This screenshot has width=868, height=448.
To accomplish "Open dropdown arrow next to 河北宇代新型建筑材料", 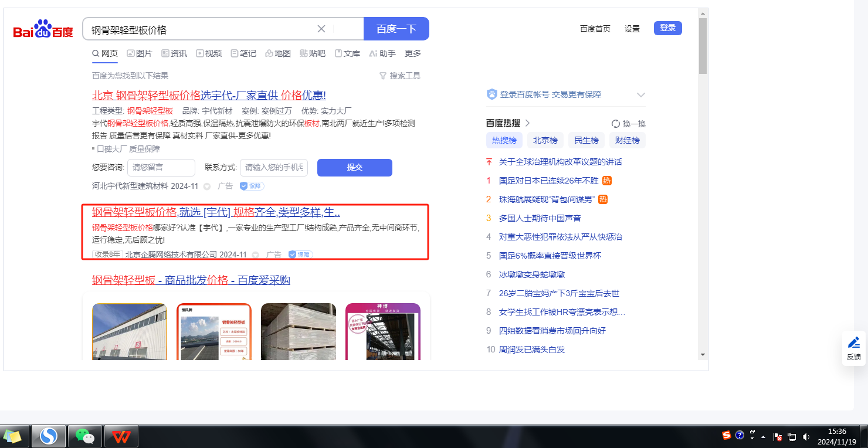I will click(x=206, y=186).
